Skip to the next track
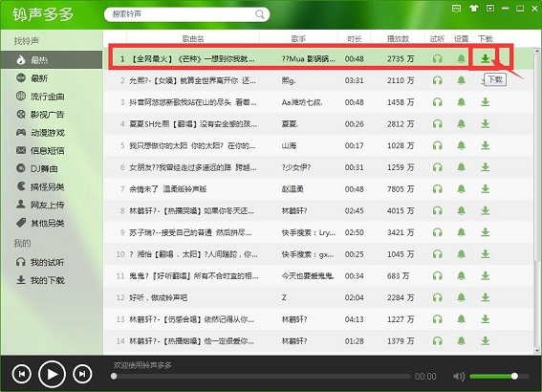The width and height of the screenshot is (542, 392). (82, 374)
